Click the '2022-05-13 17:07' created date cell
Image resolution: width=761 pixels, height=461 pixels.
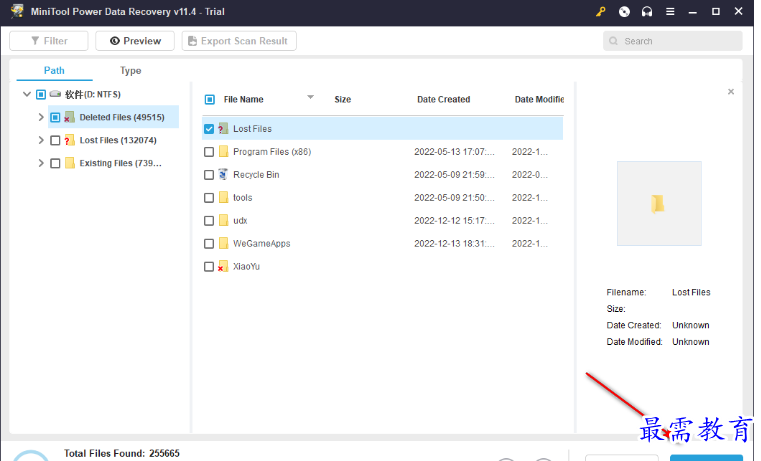click(x=454, y=152)
